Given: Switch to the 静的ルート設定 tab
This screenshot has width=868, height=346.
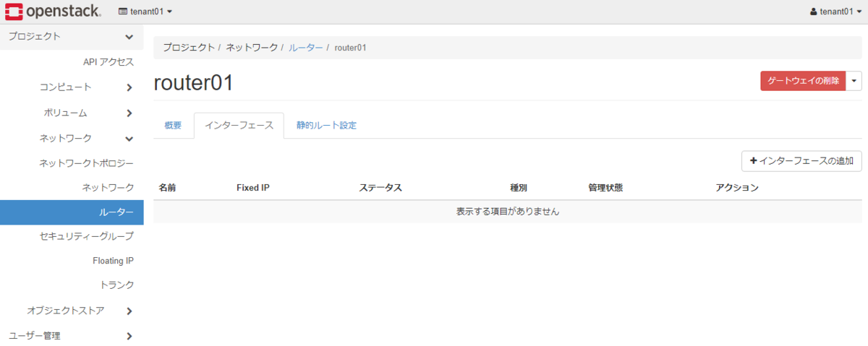Looking at the screenshot, I should coord(326,126).
